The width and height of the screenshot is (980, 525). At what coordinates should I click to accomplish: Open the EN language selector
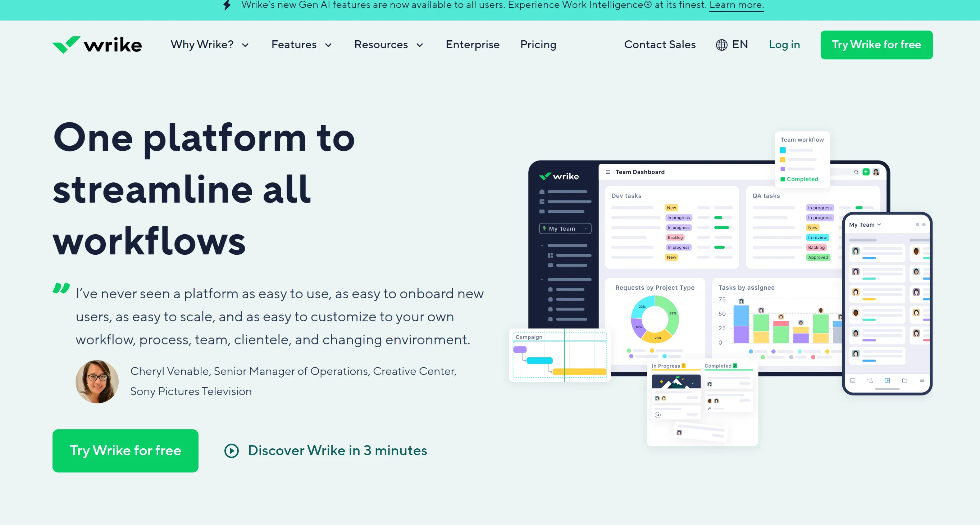[x=731, y=45]
